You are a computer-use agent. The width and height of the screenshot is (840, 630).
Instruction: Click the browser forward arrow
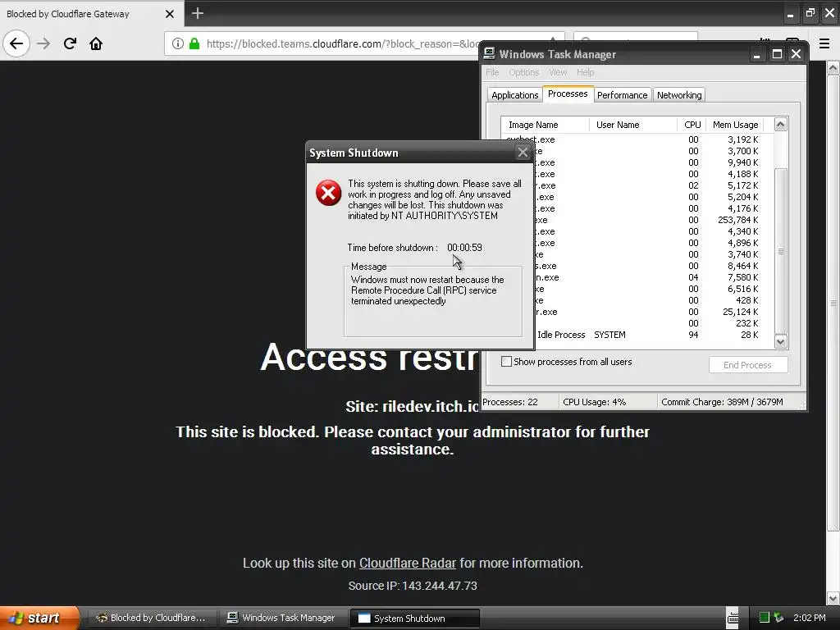coord(44,43)
